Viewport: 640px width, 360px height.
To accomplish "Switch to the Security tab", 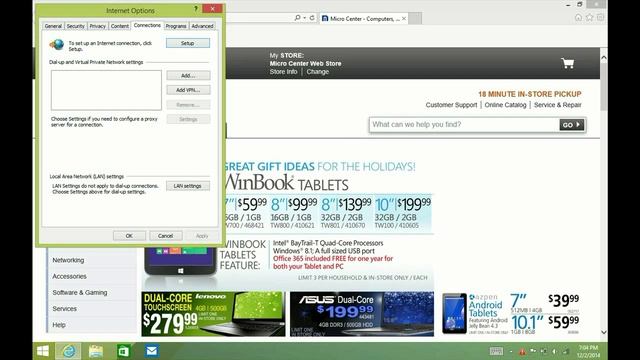I will (x=76, y=26).
